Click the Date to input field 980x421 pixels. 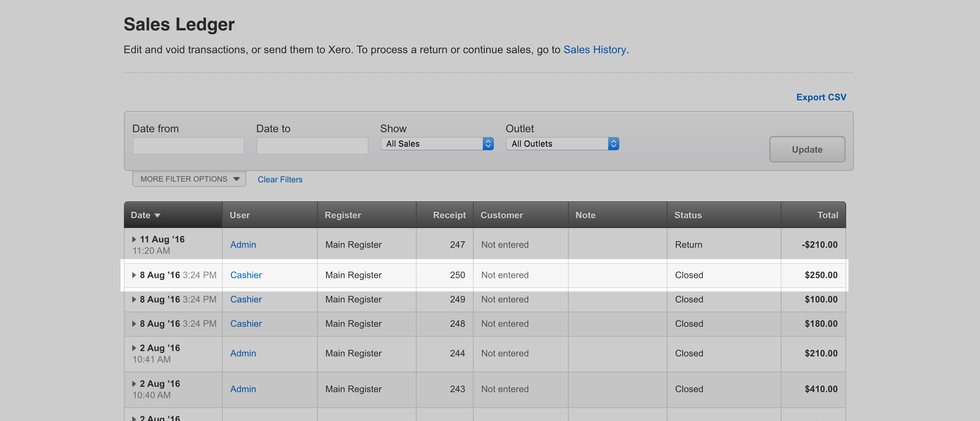point(312,146)
